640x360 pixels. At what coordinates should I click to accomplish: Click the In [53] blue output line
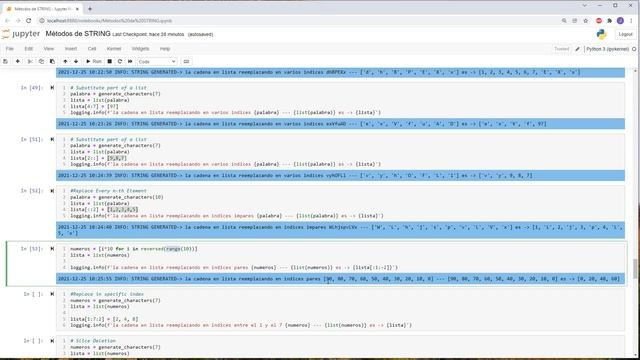point(340,279)
